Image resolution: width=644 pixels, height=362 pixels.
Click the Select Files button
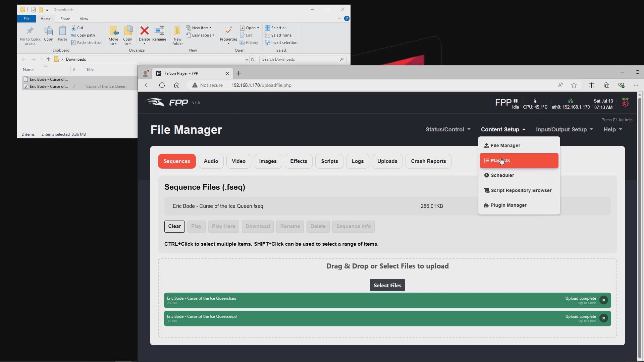pyautogui.click(x=387, y=285)
